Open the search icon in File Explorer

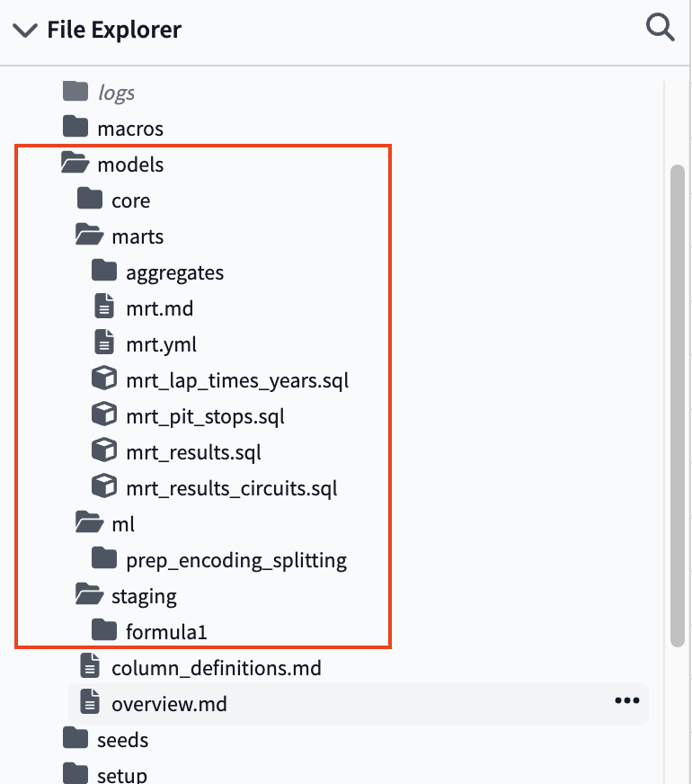click(x=661, y=27)
